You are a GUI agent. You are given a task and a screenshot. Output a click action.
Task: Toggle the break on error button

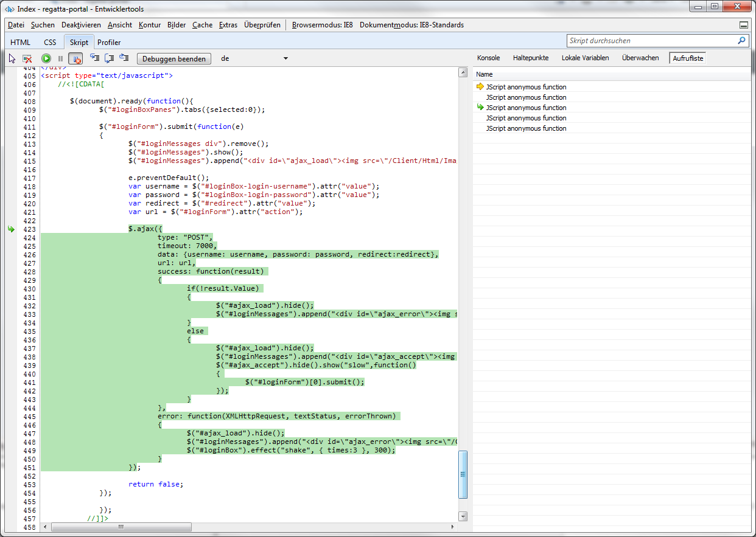pos(75,58)
